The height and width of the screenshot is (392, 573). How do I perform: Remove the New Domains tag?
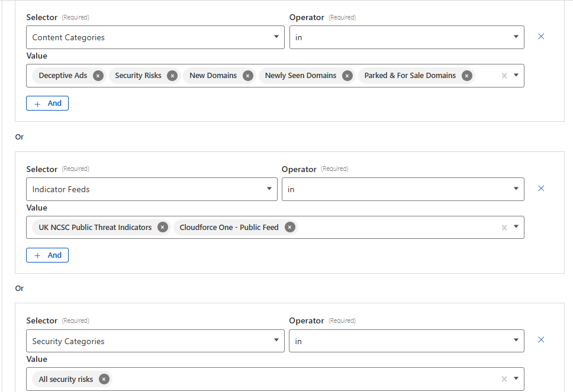(248, 76)
